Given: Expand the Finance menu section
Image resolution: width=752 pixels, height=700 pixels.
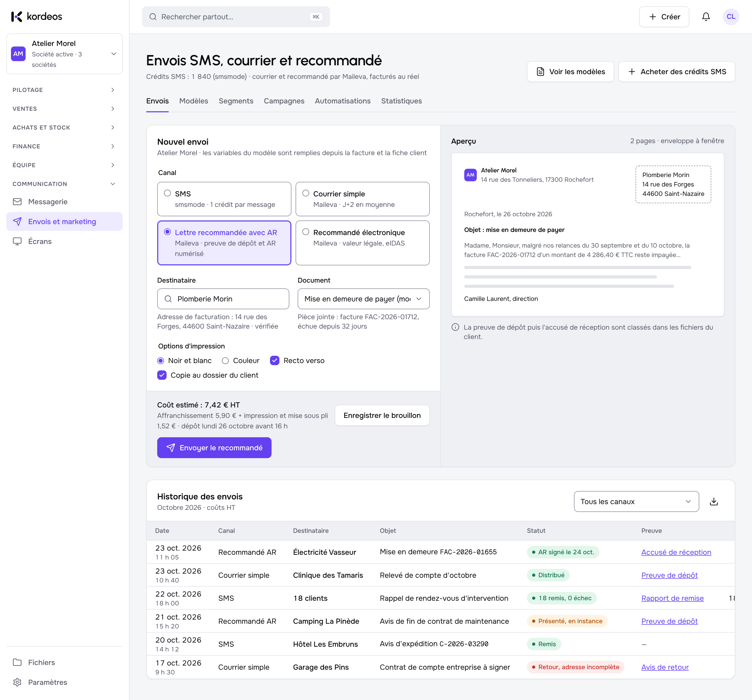Looking at the screenshot, I should pyautogui.click(x=64, y=146).
